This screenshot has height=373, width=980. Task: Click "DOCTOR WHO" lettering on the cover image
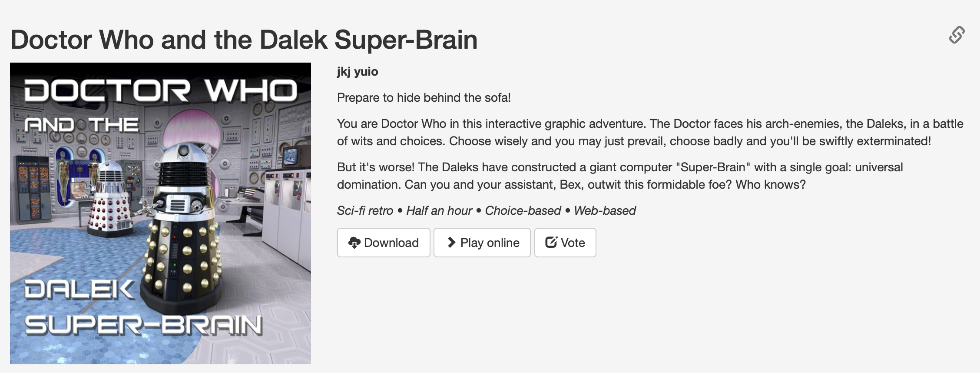160,90
